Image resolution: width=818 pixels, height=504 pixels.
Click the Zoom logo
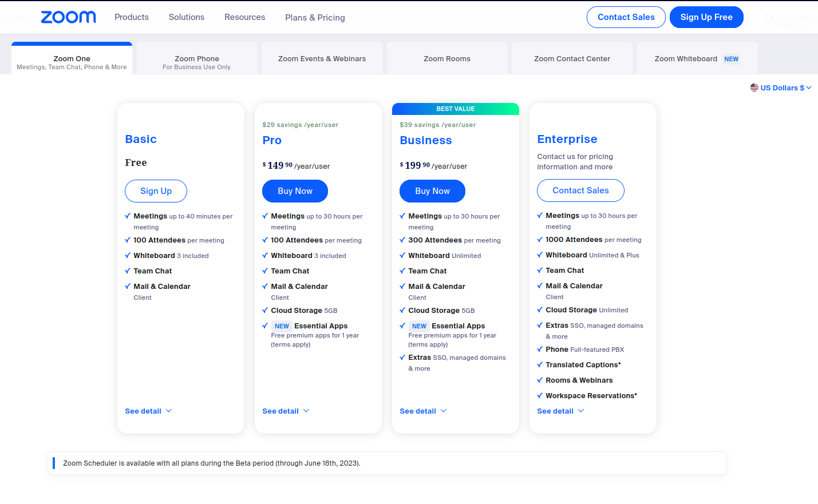coord(69,17)
